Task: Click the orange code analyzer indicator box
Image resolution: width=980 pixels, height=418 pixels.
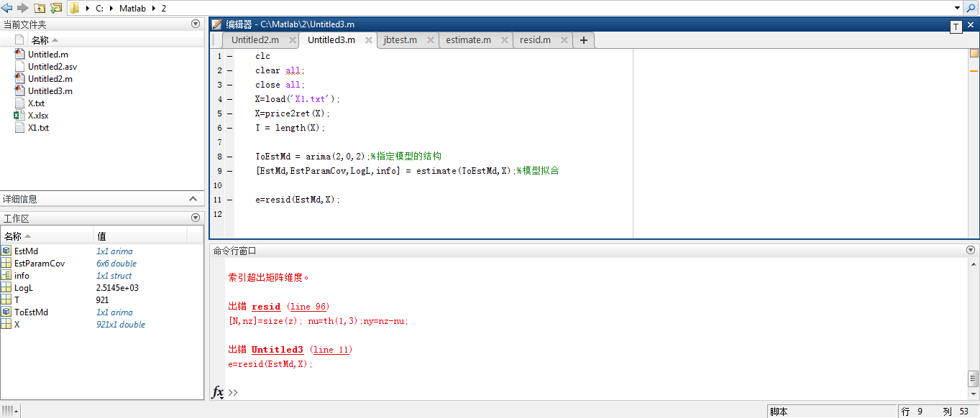Action: coord(974,53)
